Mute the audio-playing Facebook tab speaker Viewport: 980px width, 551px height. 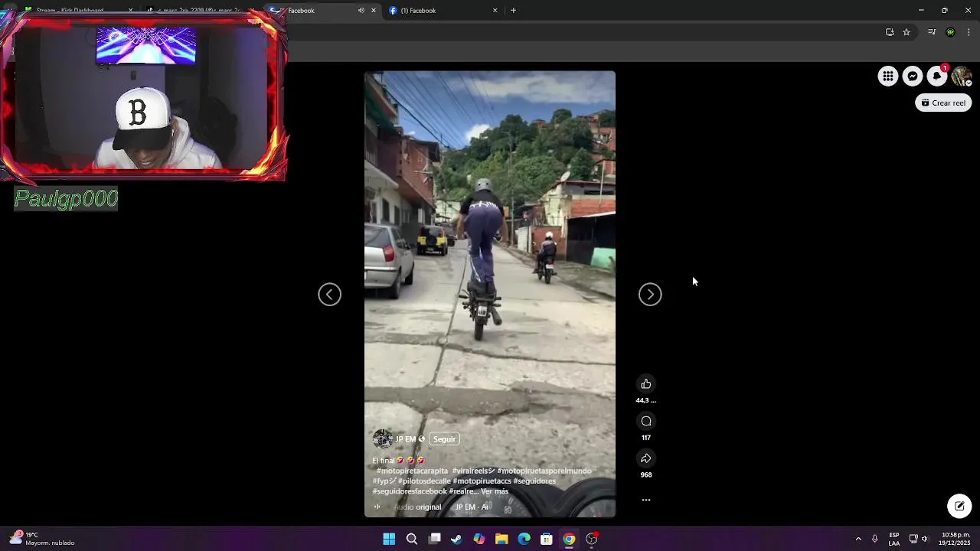point(361,11)
